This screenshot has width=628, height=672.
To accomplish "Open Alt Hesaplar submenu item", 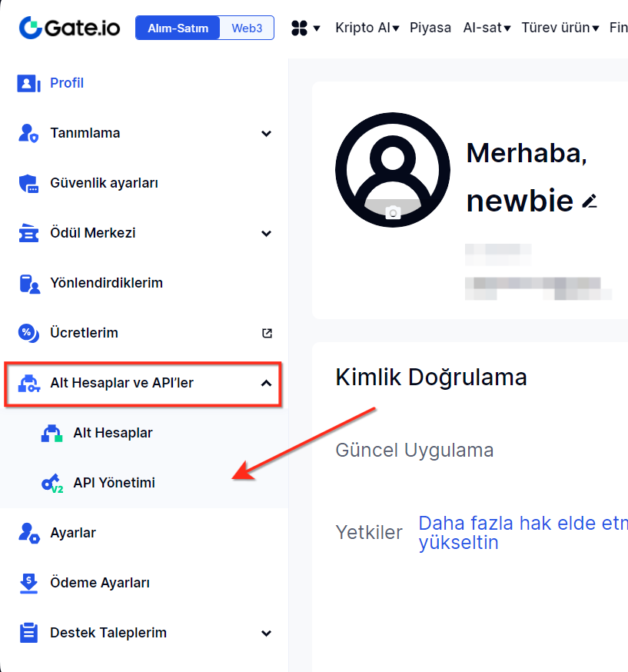I will (x=112, y=433).
